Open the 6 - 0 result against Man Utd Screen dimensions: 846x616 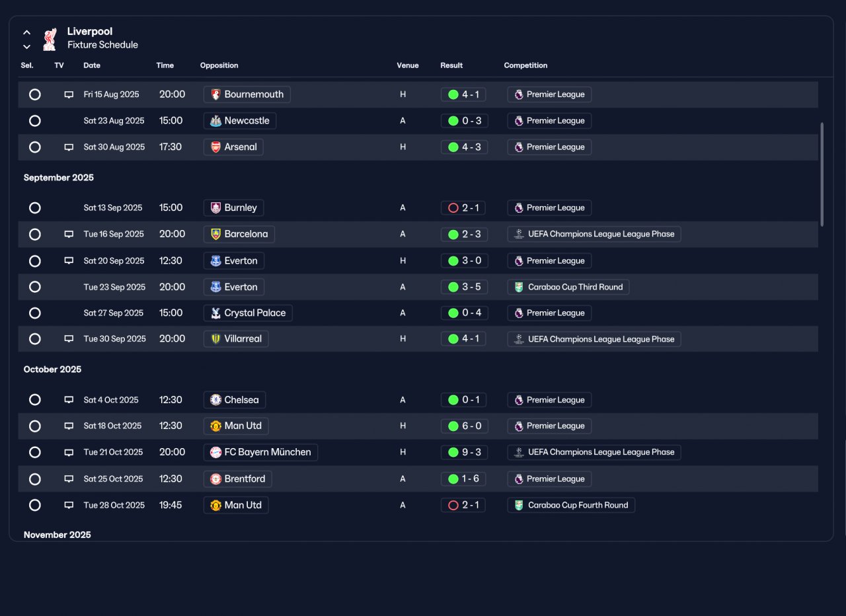pyautogui.click(x=463, y=426)
